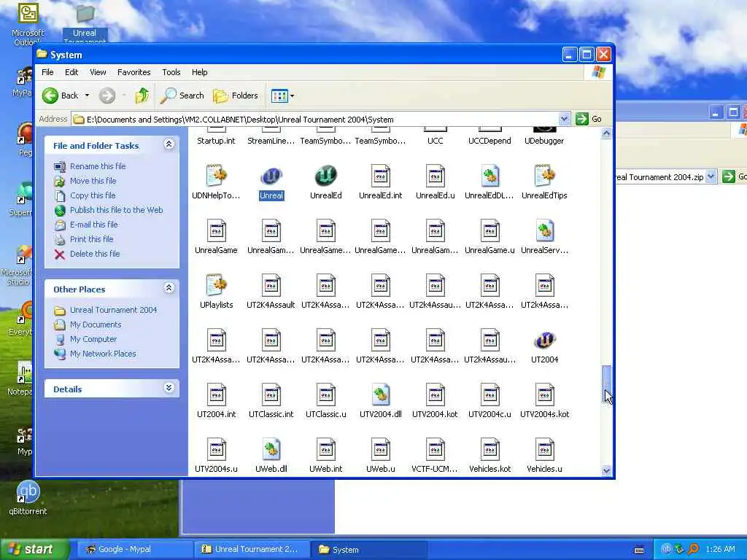This screenshot has width=747, height=560.
Task: Select the UTClassic.int file icon
Action: (271, 394)
